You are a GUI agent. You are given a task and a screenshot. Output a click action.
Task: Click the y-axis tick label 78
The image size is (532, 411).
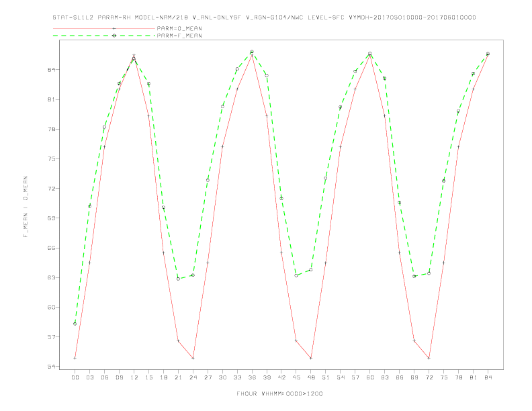(52, 129)
